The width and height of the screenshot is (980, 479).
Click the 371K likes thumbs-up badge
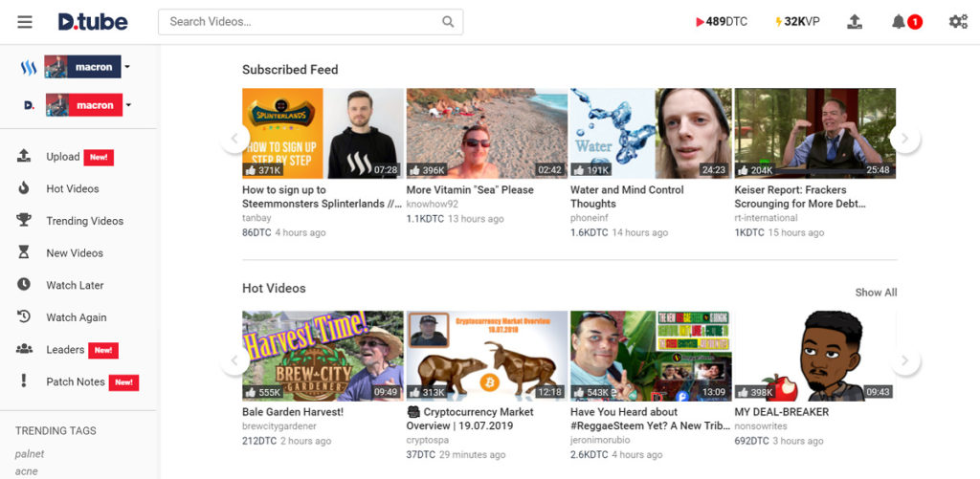264,170
